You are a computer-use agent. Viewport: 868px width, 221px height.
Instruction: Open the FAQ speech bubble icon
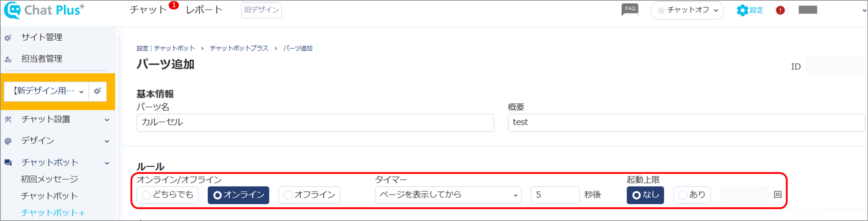click(630, 10)
